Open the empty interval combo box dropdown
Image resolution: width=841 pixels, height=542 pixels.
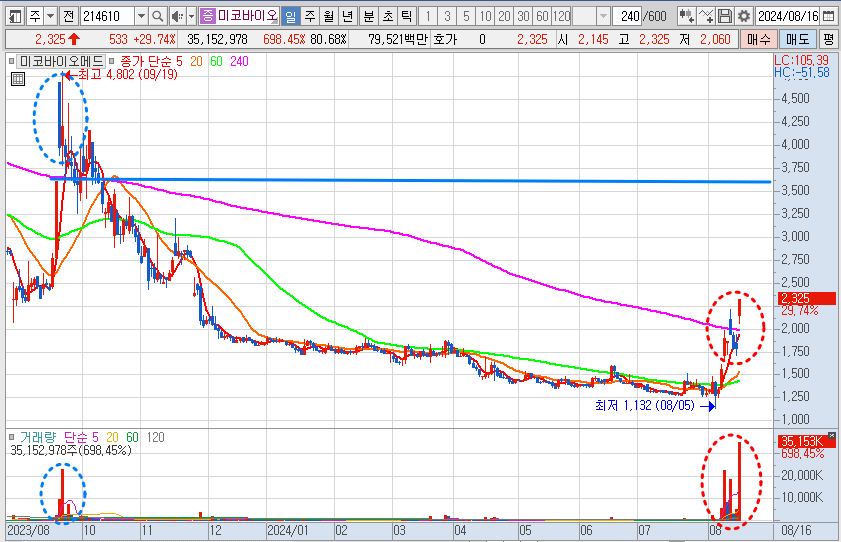(x=603, y=16)
